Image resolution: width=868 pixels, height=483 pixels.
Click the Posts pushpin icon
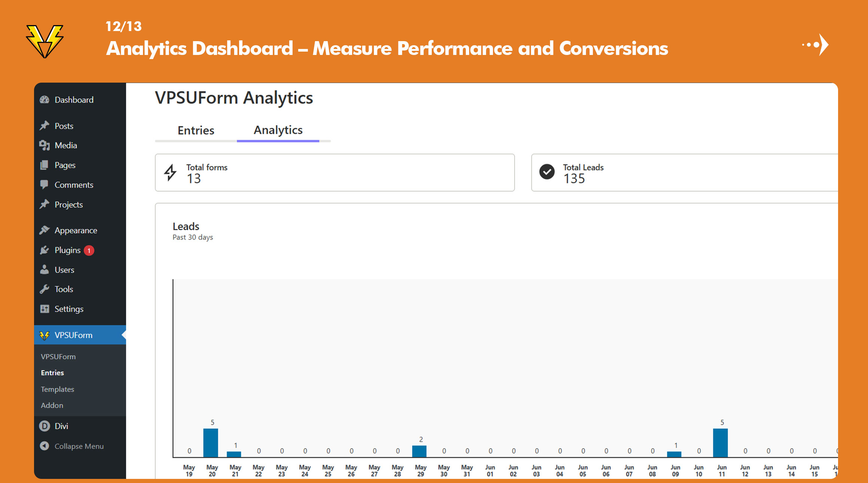pos(45,126)
